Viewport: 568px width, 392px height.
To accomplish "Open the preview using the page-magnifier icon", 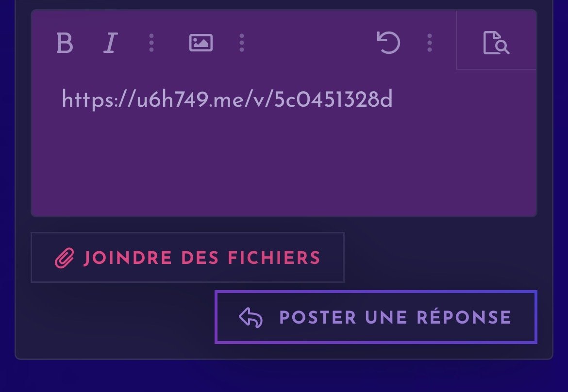I will point(496,43).
